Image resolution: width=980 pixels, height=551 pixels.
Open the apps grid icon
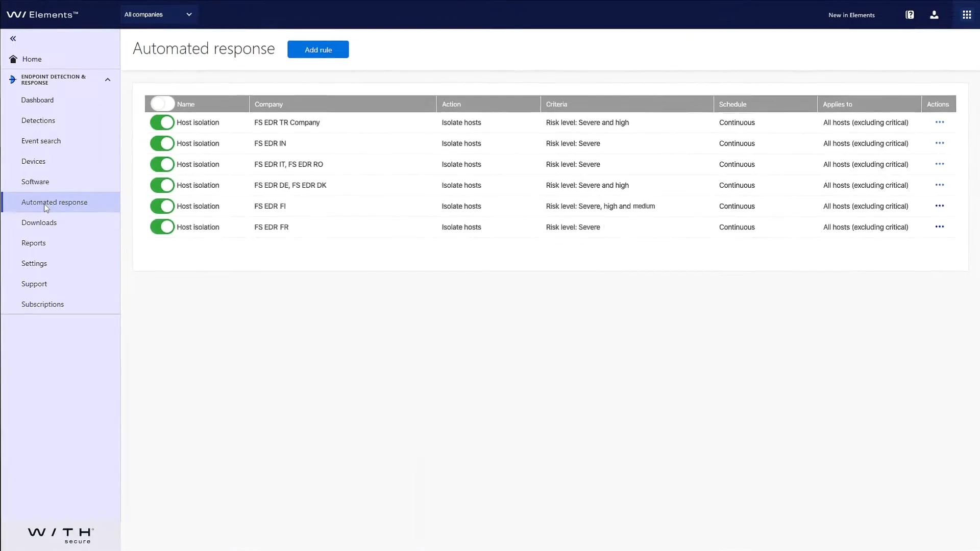coord(967,15)
